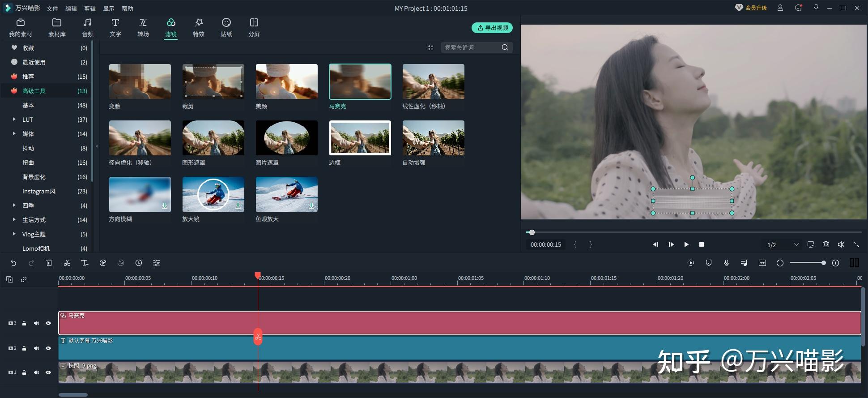The height and width of the screenshot is (398, 868).
Task: Click the text crop T icon in toolbar
Action: [x=85, y=263]
